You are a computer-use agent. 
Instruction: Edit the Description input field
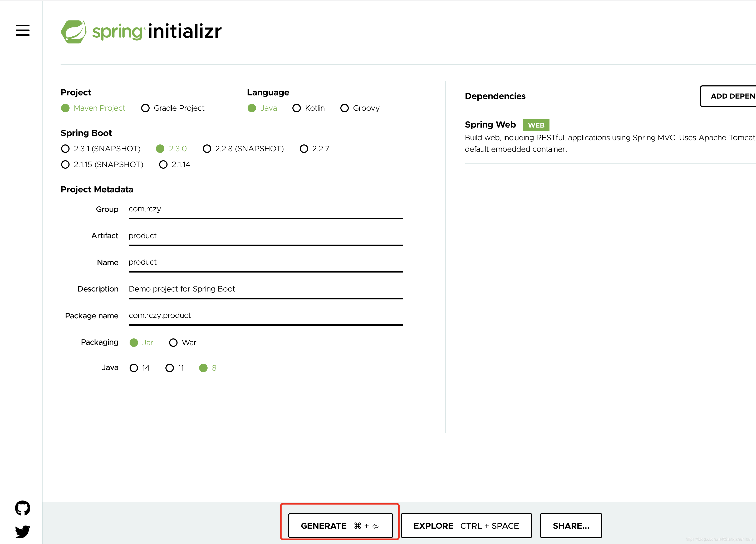pos(266,289)
